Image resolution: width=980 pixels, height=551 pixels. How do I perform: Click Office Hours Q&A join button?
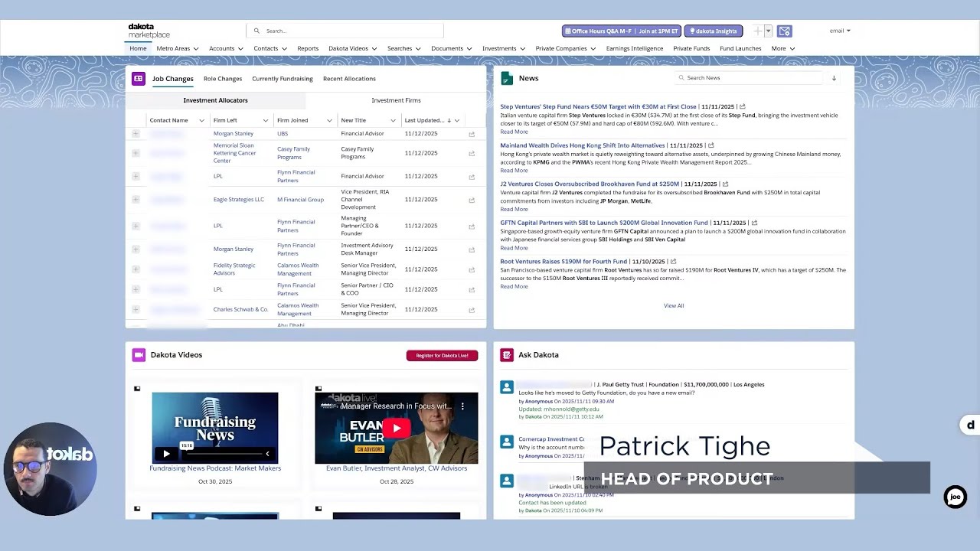(621, 31)
